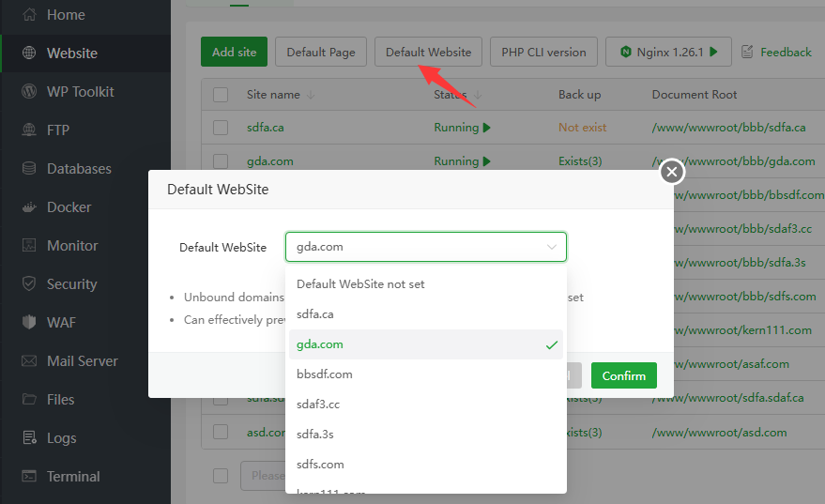The width and height of the screenshot is (825, 504).
Task: Open the Default WebSite combo box
Action: point(426,247)
